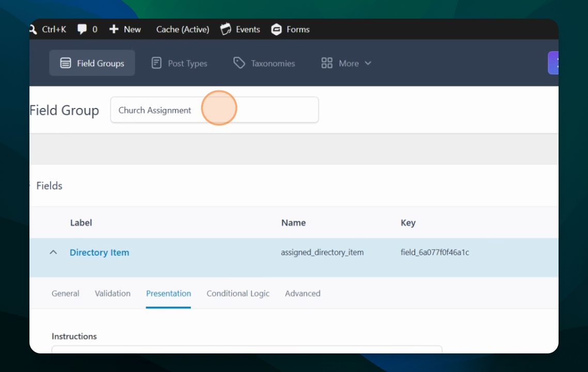Switch to the Validation tab

113,293
